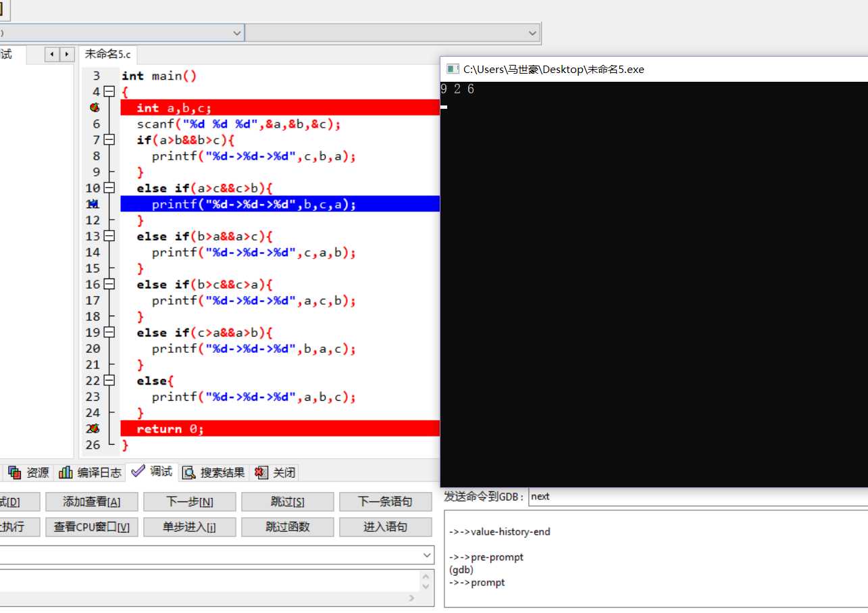Click the console window's title bar icon
The height and width of the screenshot is (613, 868).
coord(452,69)
